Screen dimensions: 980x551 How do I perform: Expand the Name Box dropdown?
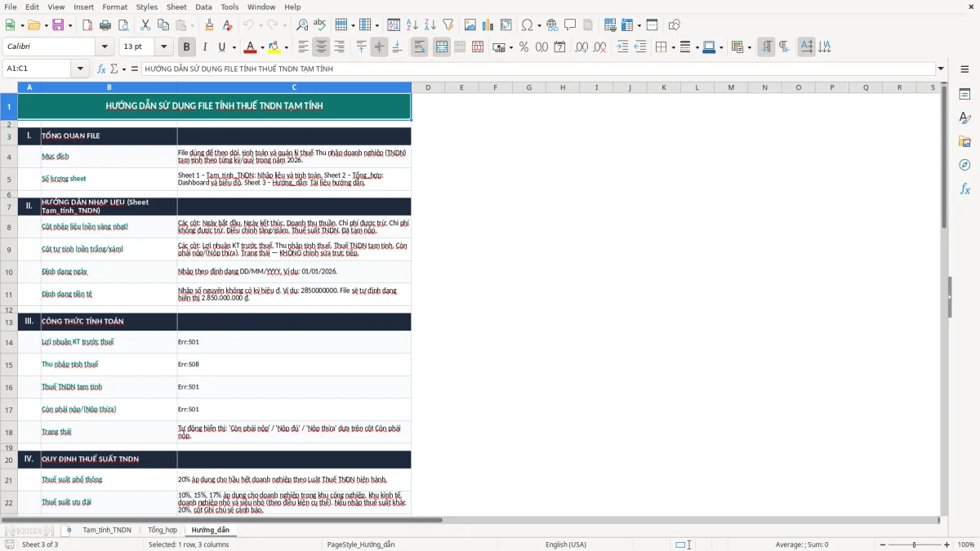81,69
